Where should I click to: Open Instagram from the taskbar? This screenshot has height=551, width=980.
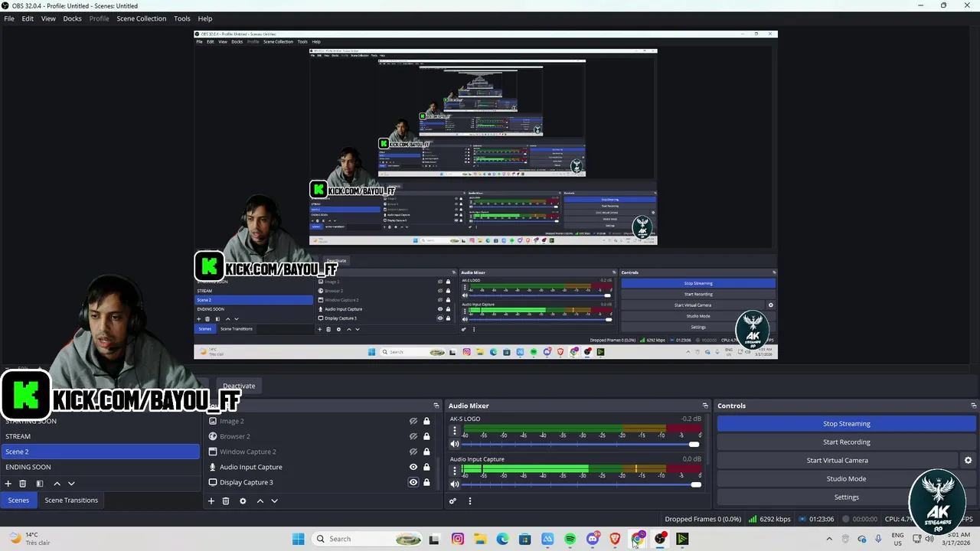458,539
